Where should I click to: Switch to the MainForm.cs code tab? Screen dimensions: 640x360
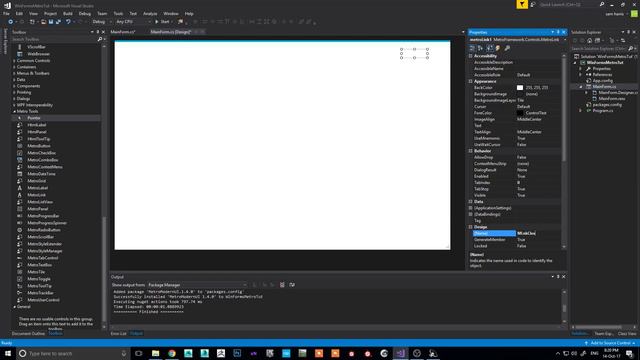(122, 32)
